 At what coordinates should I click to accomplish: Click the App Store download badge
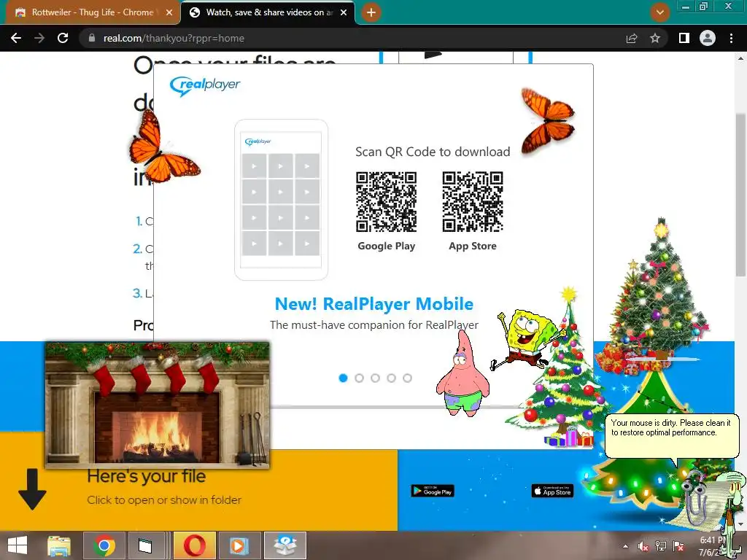tap(553, 491)
